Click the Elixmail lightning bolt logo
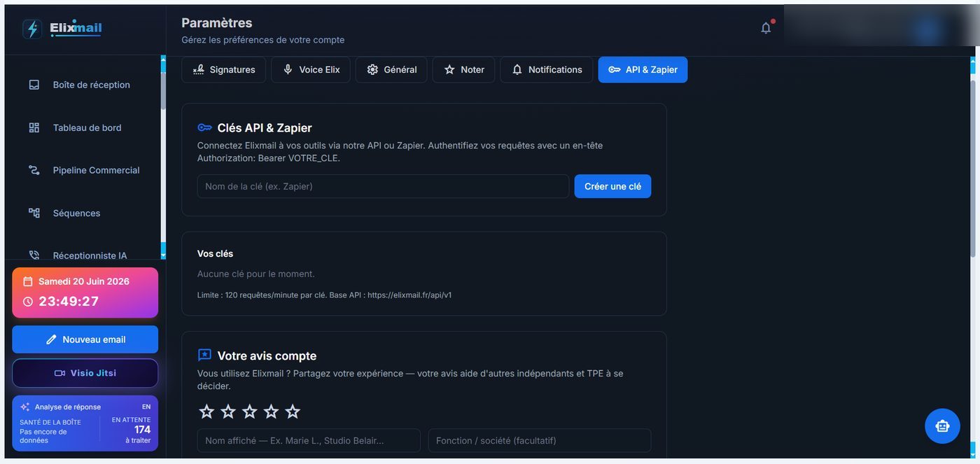 [32, 29]
